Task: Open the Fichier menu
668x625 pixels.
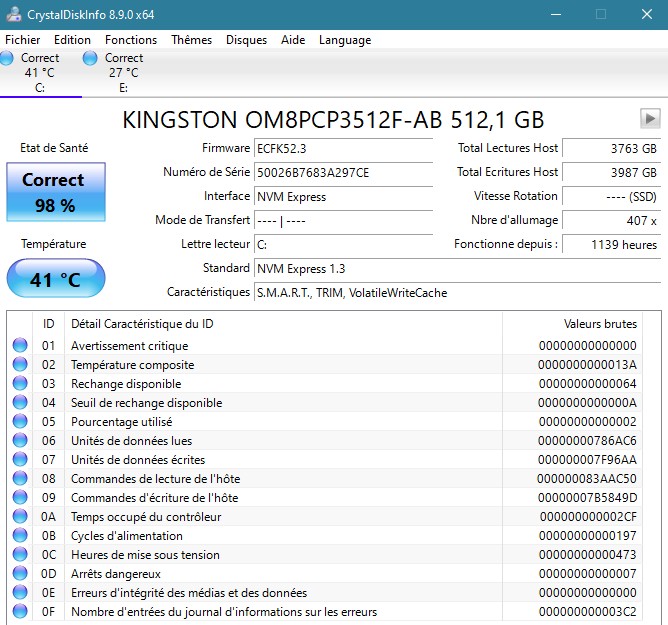Action: click(x=23, y=40)
